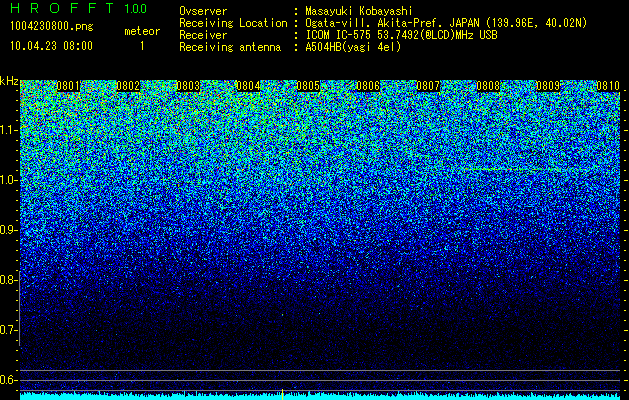Click the Ovserver label
This screenshot has width=629, height=400.
click(203, 11)
